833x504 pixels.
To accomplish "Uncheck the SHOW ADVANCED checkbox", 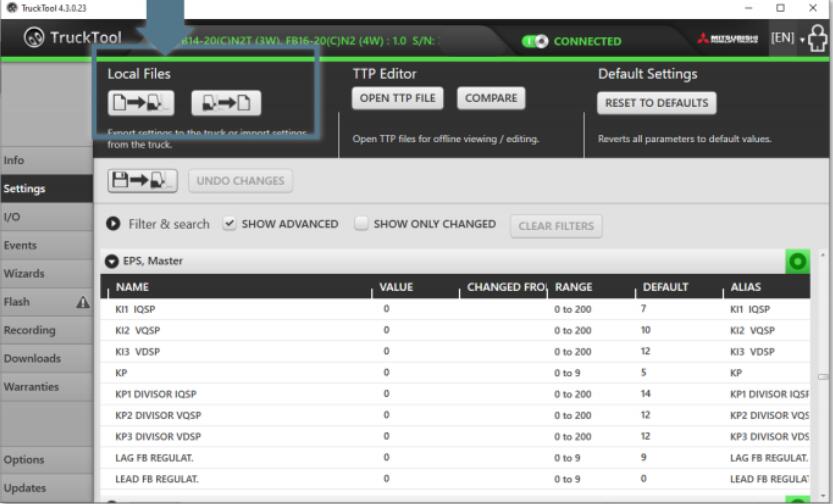I will pyautogui.click(x=229, y=224).
